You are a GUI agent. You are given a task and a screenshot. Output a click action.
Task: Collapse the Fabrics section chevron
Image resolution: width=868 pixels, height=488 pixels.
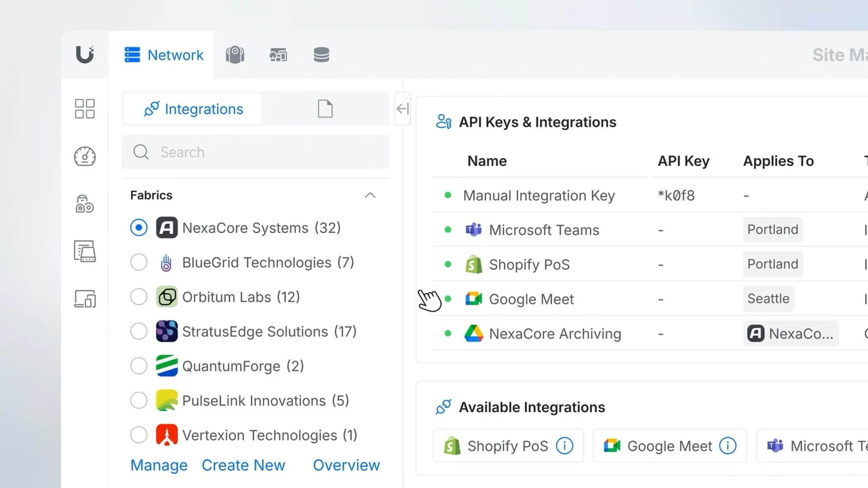(x=370, y=195)
